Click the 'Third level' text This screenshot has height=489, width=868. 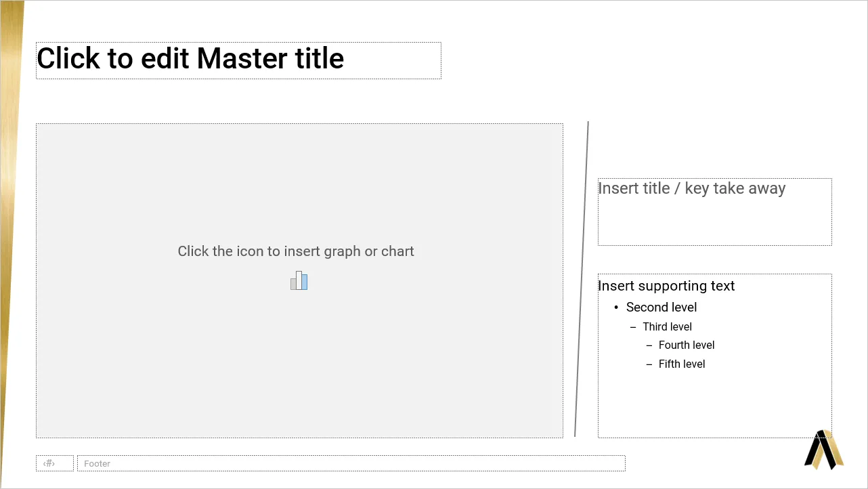click(667, 326)
